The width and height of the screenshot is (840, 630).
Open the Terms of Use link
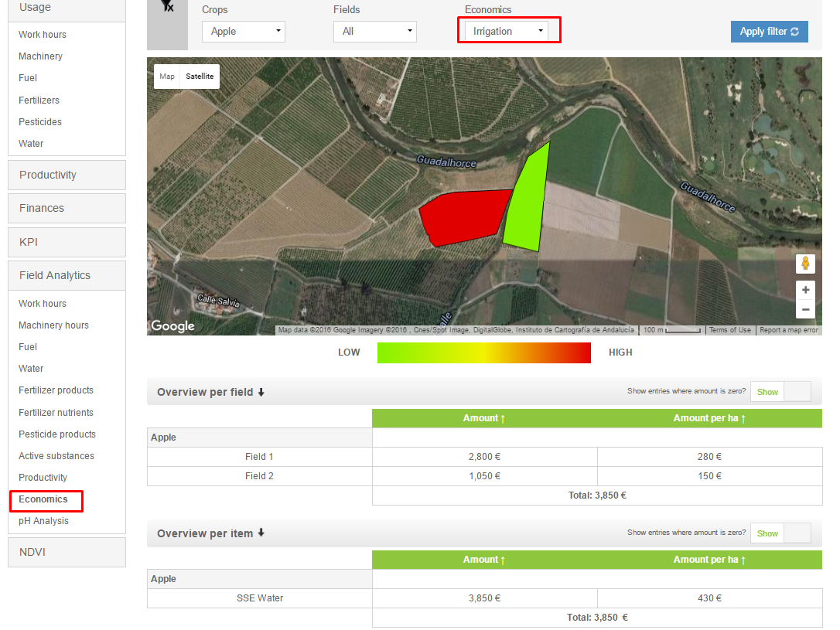[729, 330]
